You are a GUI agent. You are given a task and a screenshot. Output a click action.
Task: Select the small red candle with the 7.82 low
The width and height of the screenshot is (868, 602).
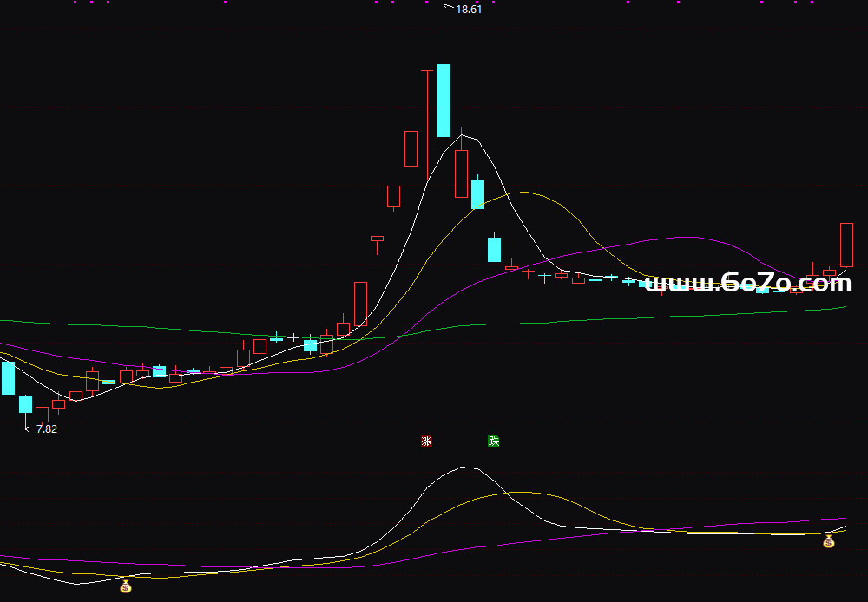click(x=42, y=414)
